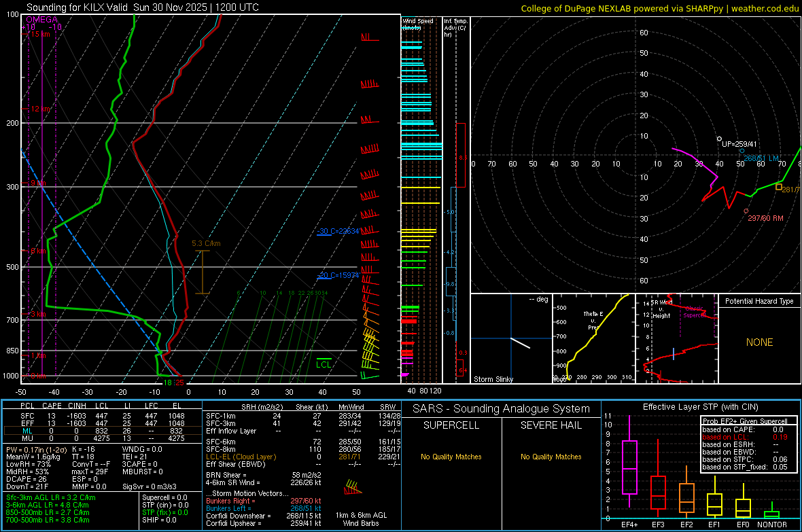Click the SHIP = 0.0 value
Screen dimensions: 802x532
(x=159, y=520)
